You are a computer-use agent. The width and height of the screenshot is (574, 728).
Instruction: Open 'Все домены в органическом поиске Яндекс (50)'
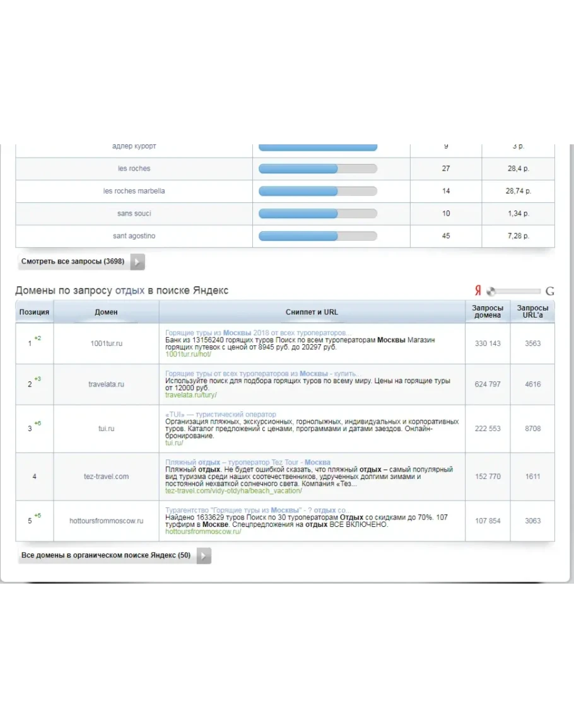point(106,556)
